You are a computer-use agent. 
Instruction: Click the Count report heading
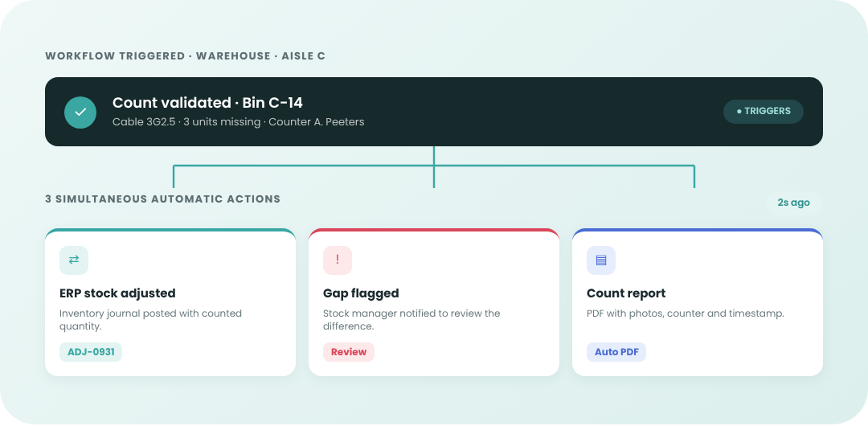tap(625, 293)
